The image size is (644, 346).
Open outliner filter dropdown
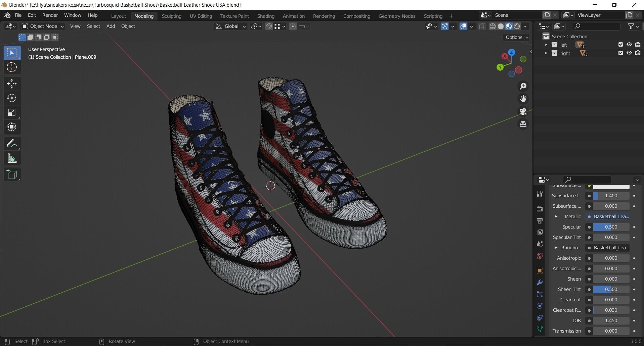(633, 26)
